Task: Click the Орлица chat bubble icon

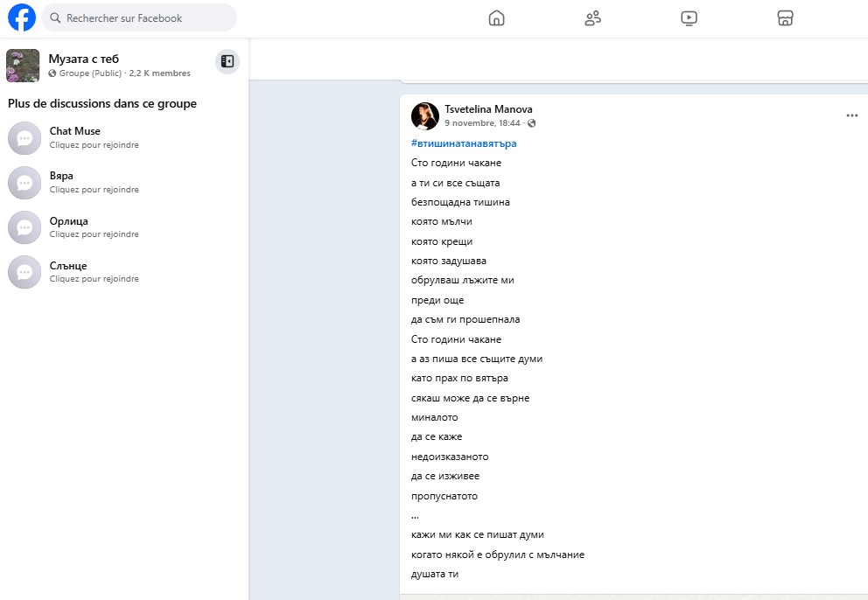Action: click(x=24, y=227)
